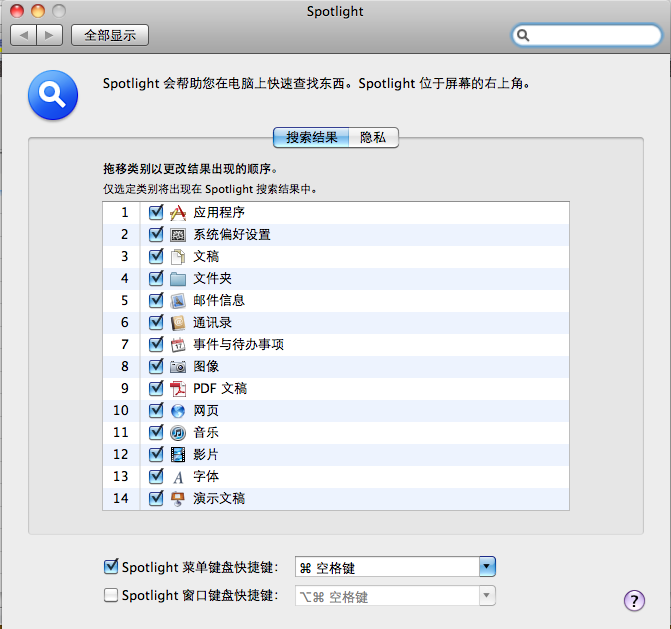Disable the 通讯录 checkbox

point(156,323)
